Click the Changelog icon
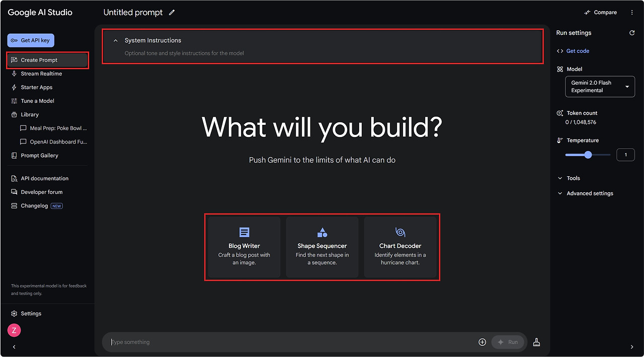Image resolution: width=644 pixels, height=357 pixels. pos(14,206)
